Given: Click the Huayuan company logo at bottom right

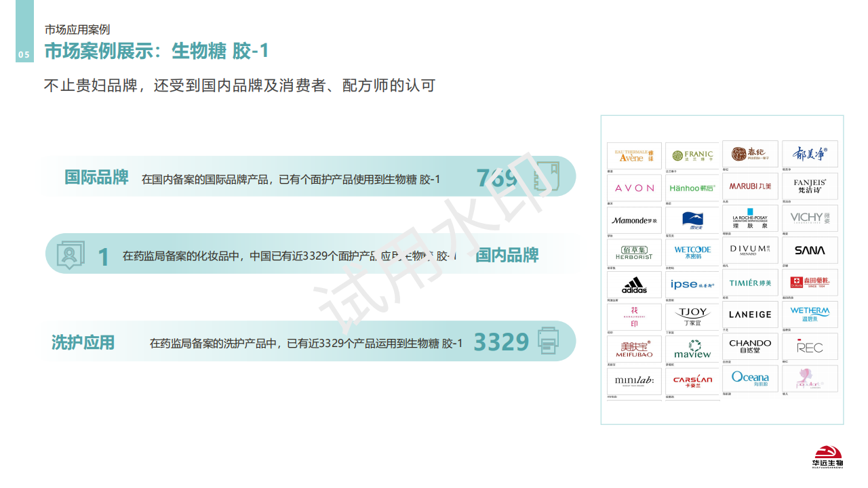Looking at the screenshot, I should (x=827, y=457).
